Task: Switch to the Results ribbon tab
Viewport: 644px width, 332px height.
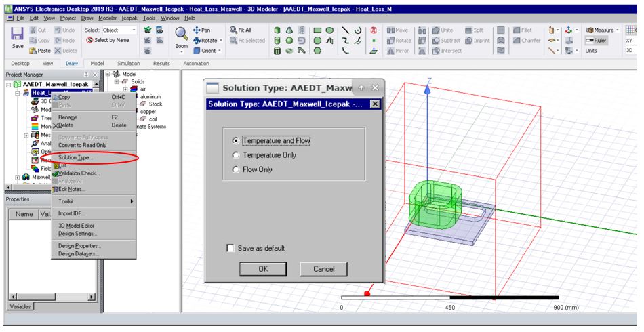Action: click(161, 63)
